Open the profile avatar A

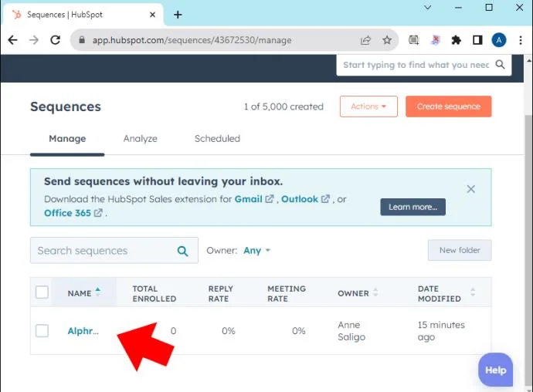(x=499, y=40)
